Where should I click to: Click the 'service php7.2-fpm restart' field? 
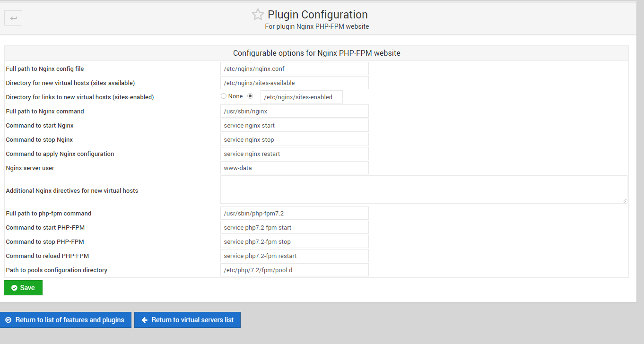click(x=294, y=256)
